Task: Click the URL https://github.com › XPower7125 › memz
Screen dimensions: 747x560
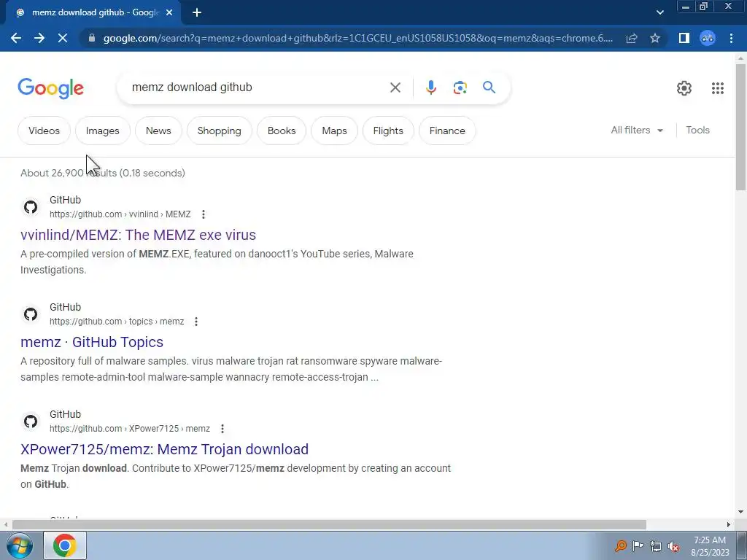Action: pos(130,429)
